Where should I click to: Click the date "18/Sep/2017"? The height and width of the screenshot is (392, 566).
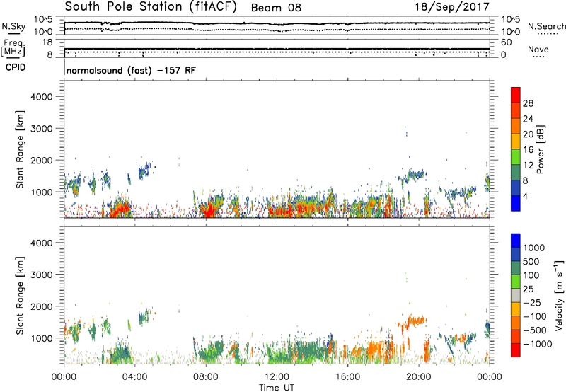click(452, 6)
